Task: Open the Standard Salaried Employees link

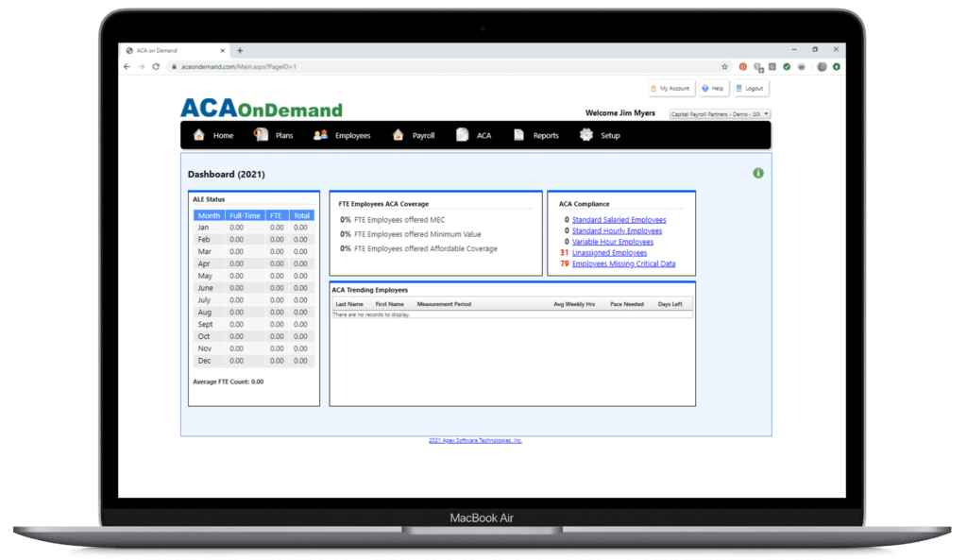Action: (x=619, y=220)
